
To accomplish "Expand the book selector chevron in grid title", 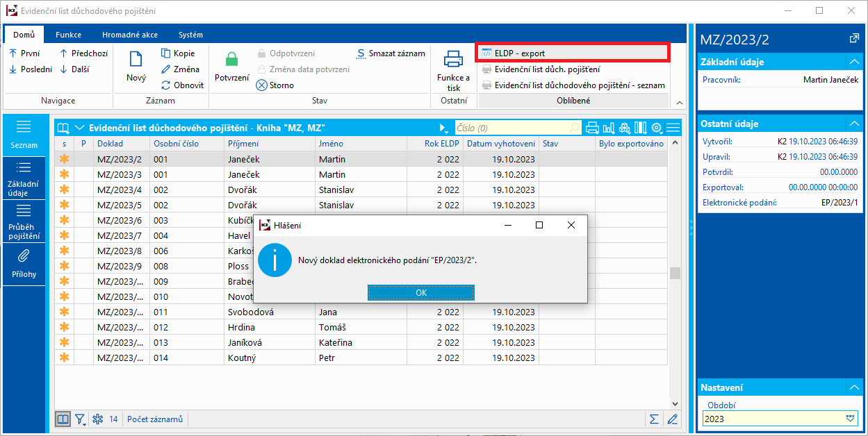I will pyautogui.click(x=79, y=128).
